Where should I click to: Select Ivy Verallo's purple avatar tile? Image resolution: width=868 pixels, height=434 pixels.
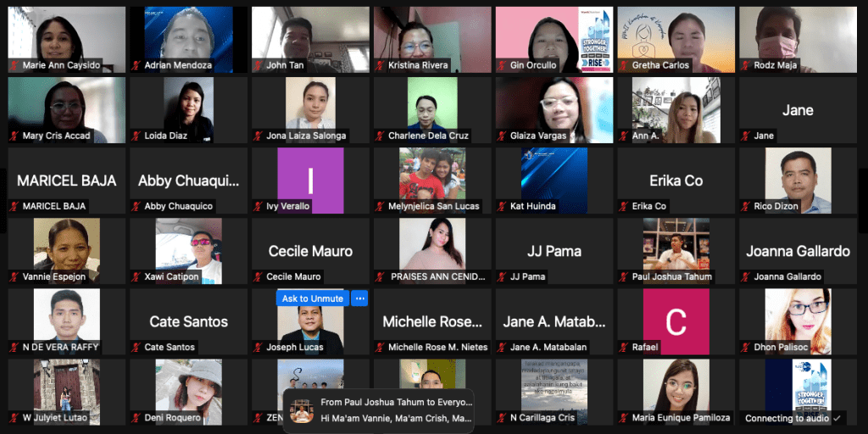310,179
